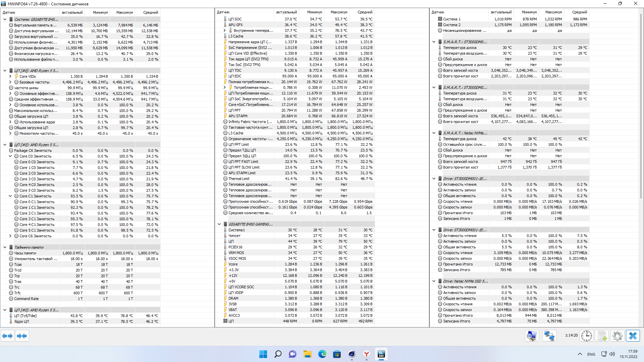Viewport: 644px width, 362px height.
Task: Open Yandex Browser from the taskbar
Action: point(367,354)
